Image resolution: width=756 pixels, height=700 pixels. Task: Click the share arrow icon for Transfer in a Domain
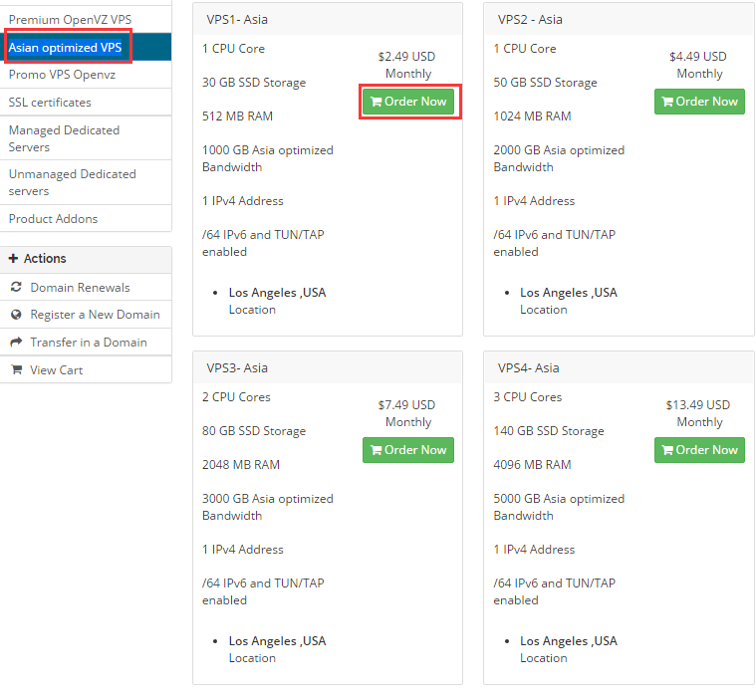coord(16,343)
